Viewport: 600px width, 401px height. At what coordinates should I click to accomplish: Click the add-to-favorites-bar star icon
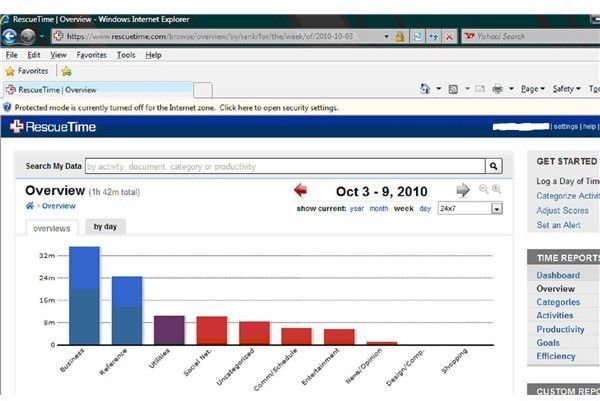tap(66, 71)
